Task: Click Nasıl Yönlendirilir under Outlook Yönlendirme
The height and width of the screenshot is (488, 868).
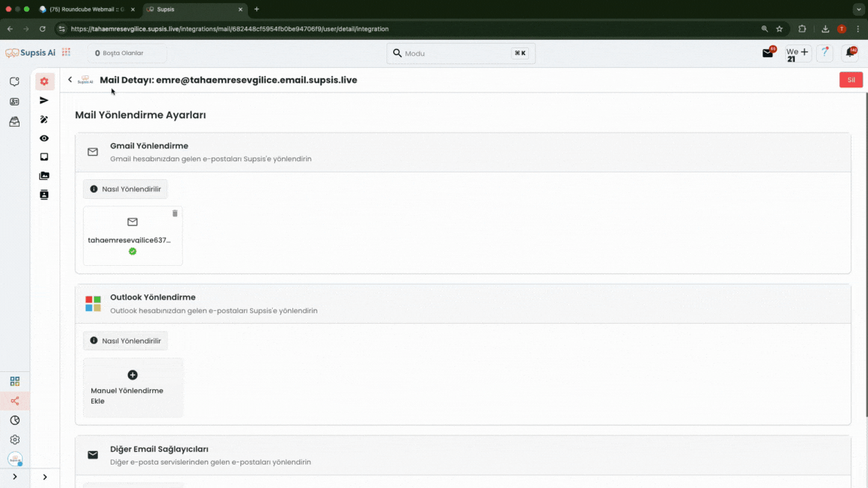Action: pyautogui.click(x=125, y=340)
